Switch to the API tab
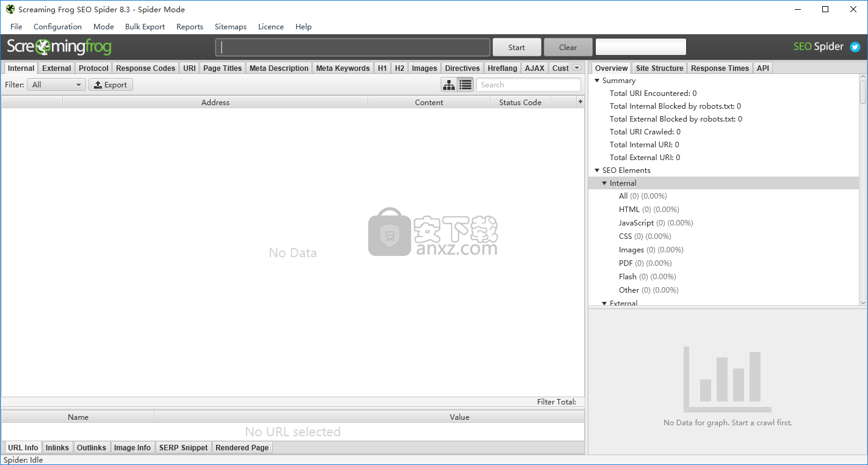The image size is (868, 465). pos(763,68)
